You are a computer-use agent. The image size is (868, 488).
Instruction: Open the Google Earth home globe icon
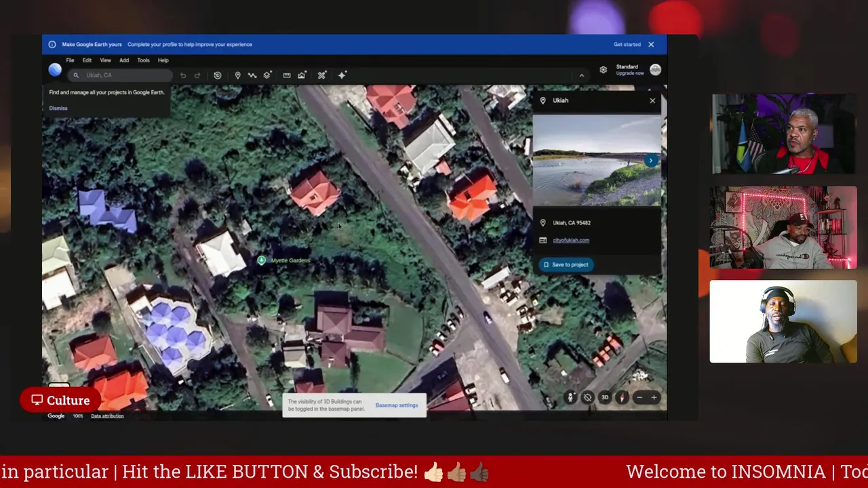55,70
